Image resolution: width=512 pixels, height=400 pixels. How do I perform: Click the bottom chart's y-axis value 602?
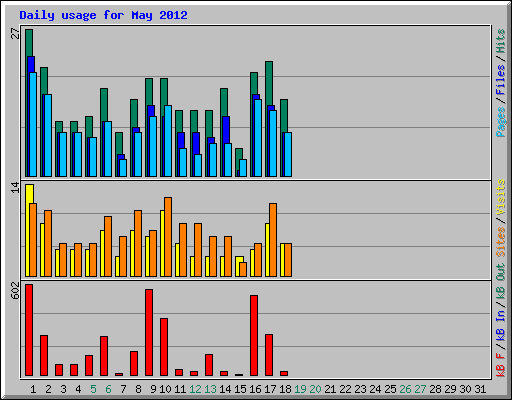pyautogui.click(x=15, y=290)
